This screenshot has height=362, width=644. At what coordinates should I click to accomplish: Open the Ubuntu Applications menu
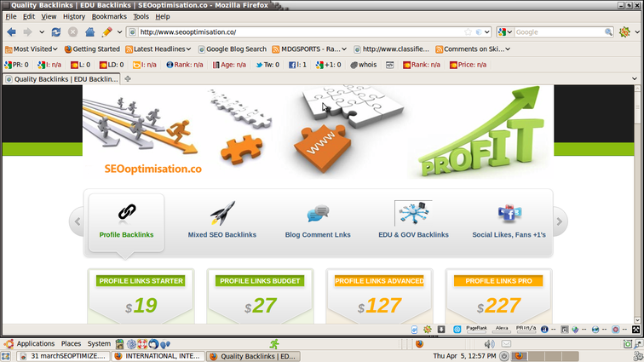[x=35, y=344]
